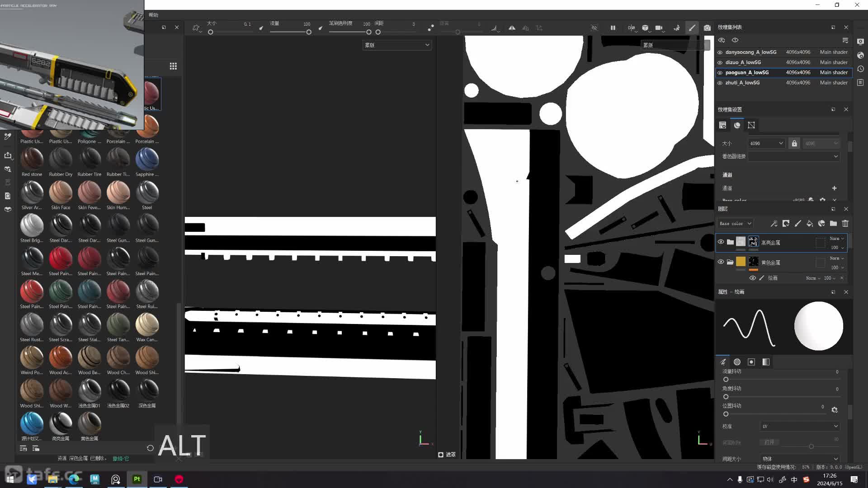Screen dimensions: 868x488
Task: Hide the dizuo_A_lowSG texture set
Action: (x=720, y=63)
